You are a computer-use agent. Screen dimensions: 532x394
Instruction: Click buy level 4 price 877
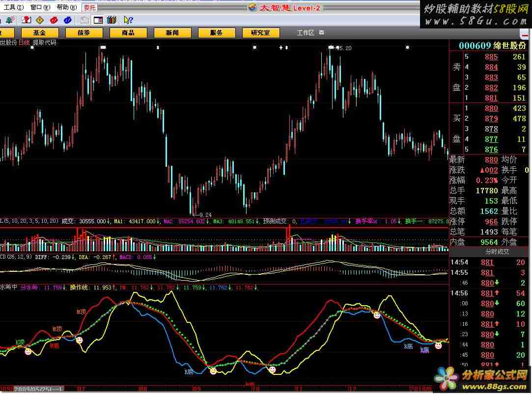coord(491,139)
